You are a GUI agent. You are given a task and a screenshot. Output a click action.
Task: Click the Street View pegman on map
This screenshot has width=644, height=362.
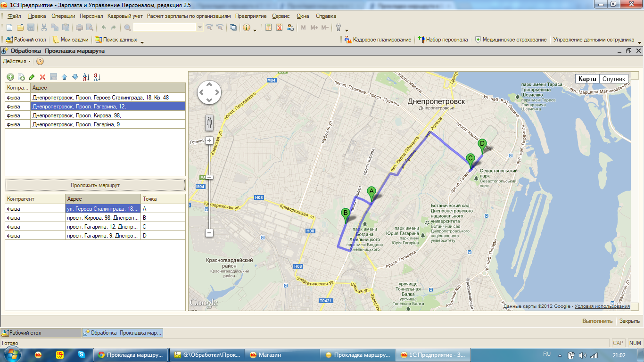coord(209,123)
